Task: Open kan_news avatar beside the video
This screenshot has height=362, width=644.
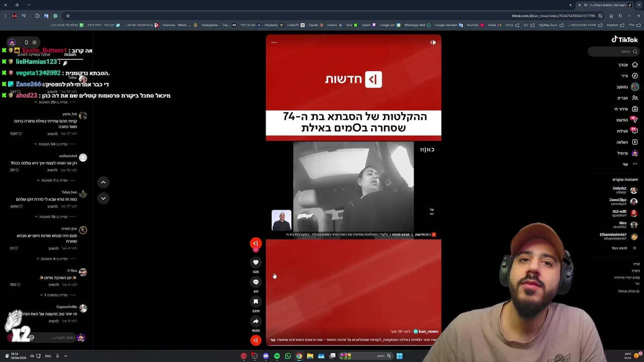Action: 256,243
